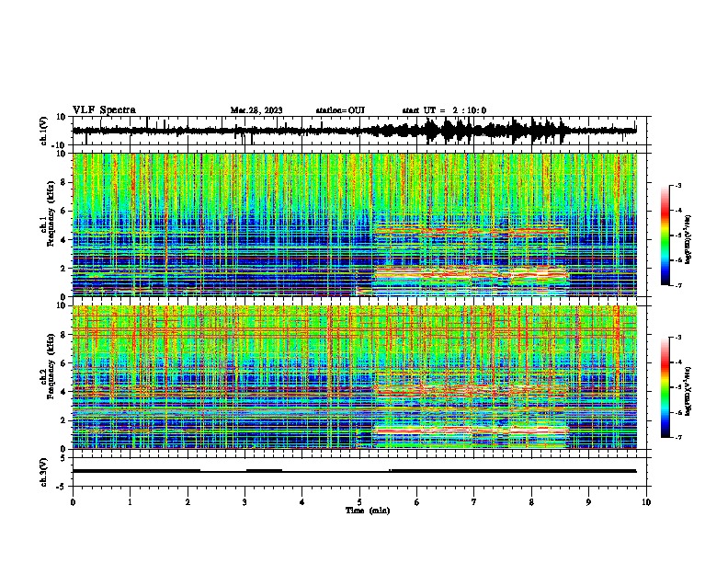This screenshot has width=728, height=563.
Task: Click the ch.2 spectrogram color scale bar
Action: (665, 387)
